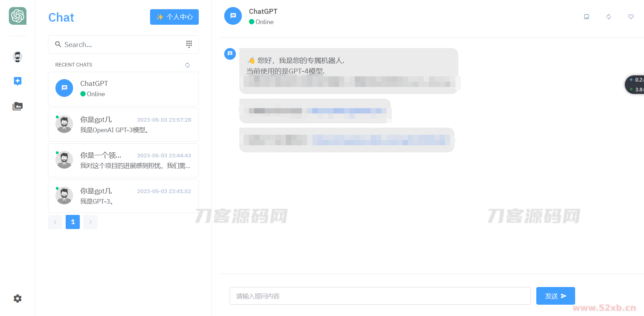
Task: Click the ChatGPT name in the chat header
Action: pyautogui.click(x=263, y=11)
